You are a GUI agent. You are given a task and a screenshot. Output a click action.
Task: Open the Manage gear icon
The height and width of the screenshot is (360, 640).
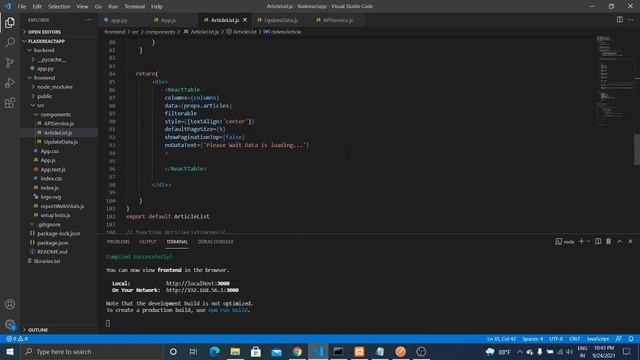pyautogui.click(x=10, y=324)
